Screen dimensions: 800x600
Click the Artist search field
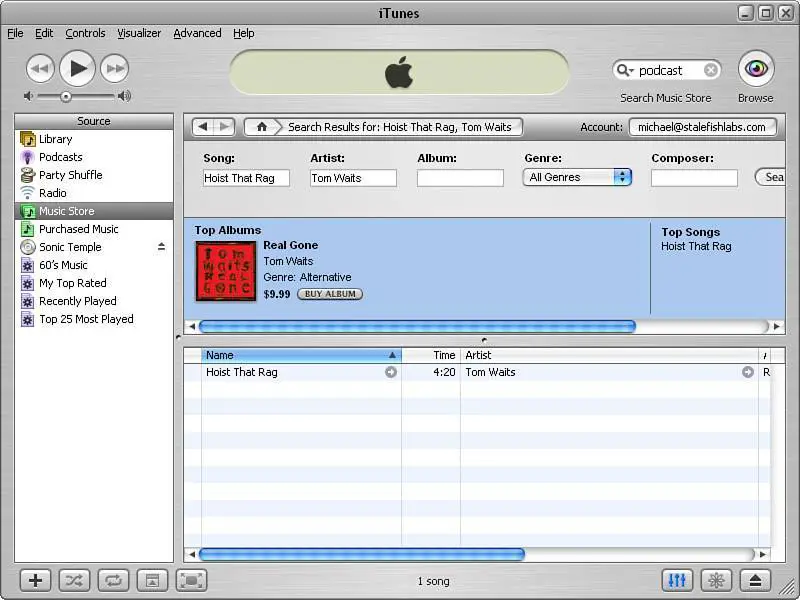tap(354, 178)
